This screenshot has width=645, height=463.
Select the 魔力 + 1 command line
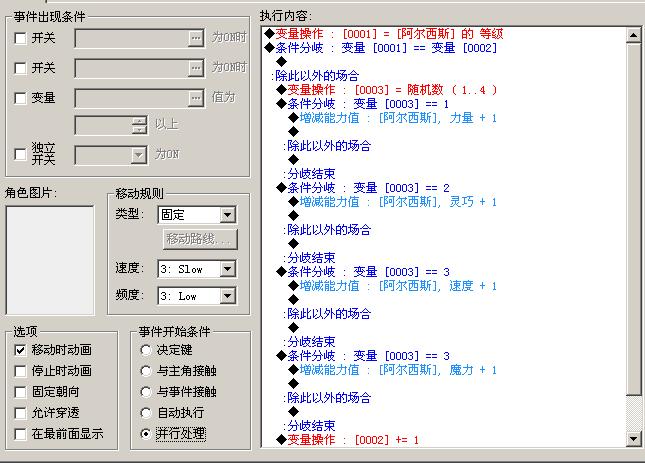[x=393, y=370]
